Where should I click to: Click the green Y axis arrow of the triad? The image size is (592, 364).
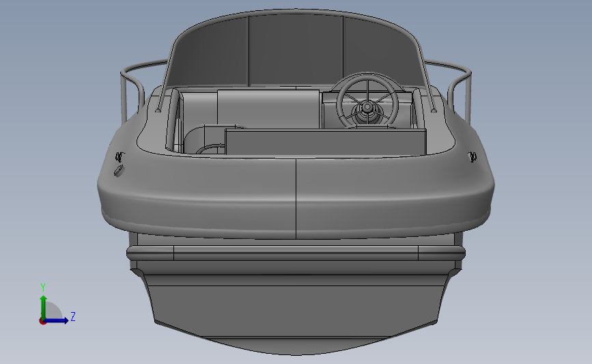point(44,307)
